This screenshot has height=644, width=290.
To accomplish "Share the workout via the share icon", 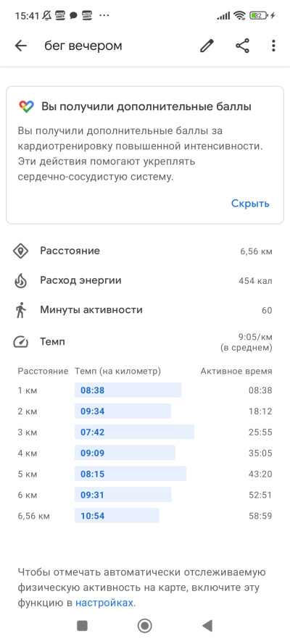I will pos(242,46).
